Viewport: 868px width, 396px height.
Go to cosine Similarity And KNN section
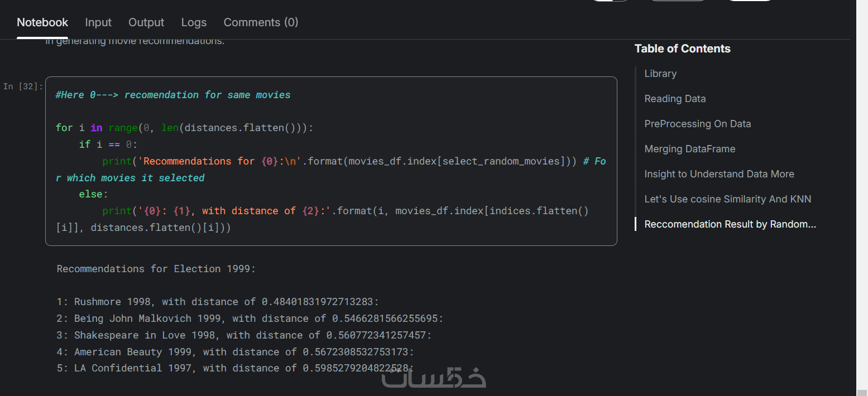coord(727,199)
